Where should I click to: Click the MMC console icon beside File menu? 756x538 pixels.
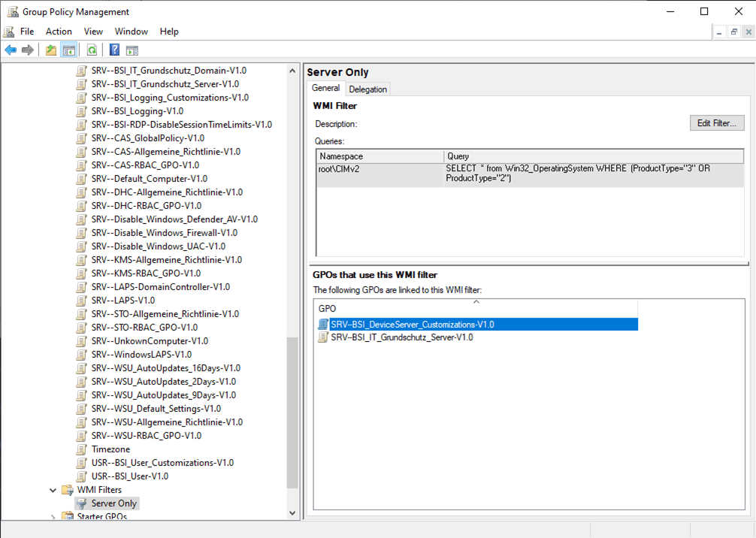9,32
